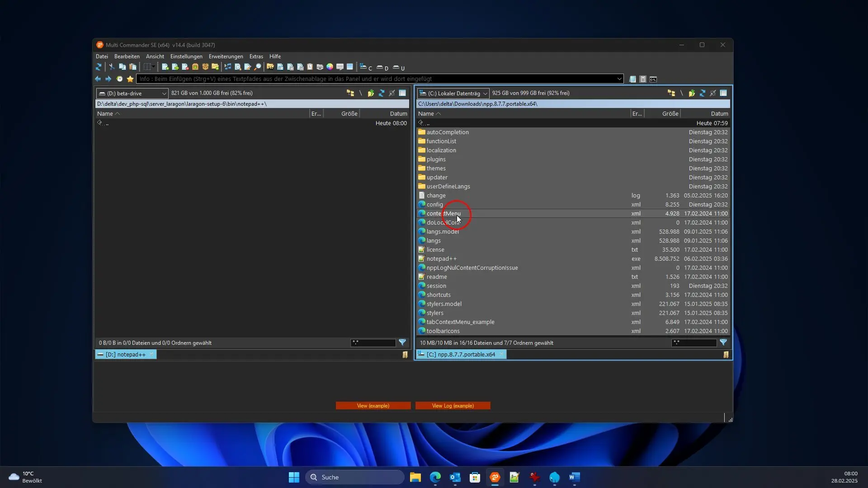Launch the Notepad icon beside command bar

pos(632,79)
